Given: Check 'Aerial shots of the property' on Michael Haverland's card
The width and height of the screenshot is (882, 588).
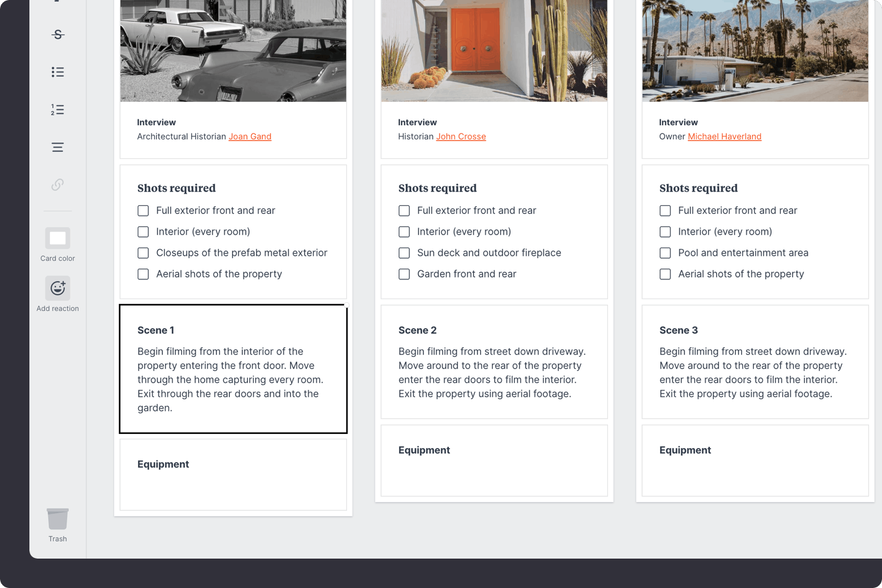Looking at the screenshot, I should [x=665, y=274].
